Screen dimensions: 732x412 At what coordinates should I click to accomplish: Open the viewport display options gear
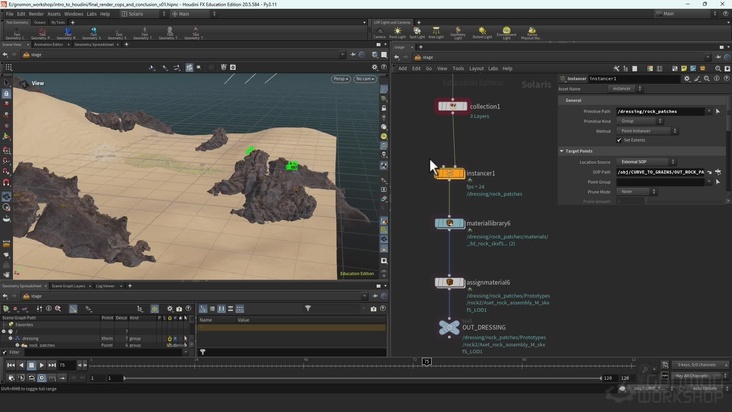(x=374, y=67)
